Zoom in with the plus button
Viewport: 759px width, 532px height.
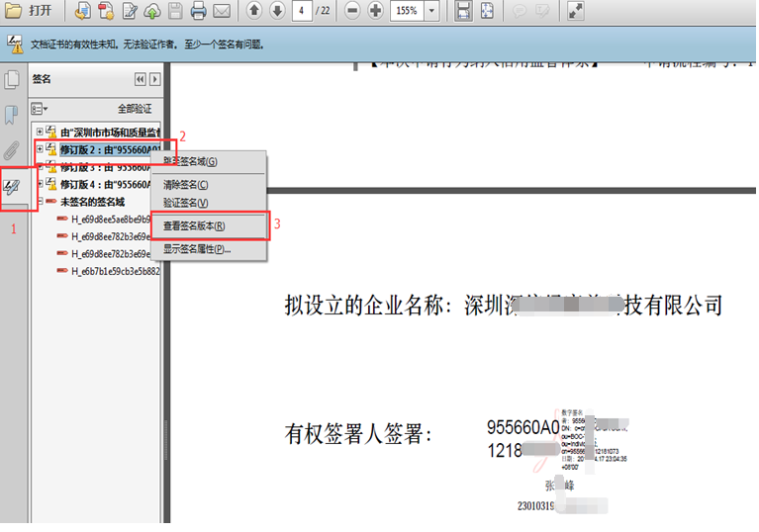pos(375,12)
